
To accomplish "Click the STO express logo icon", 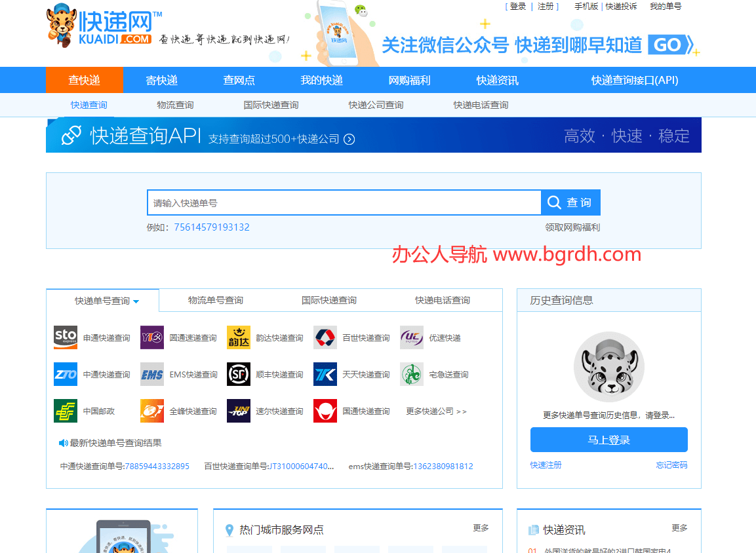I will click(x=66, y=337).
